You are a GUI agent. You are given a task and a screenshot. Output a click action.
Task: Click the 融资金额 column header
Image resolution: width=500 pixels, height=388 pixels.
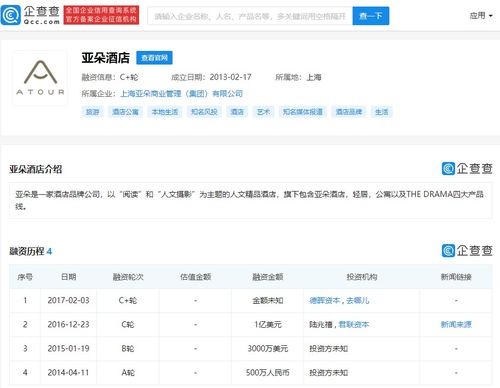point(267,277)
